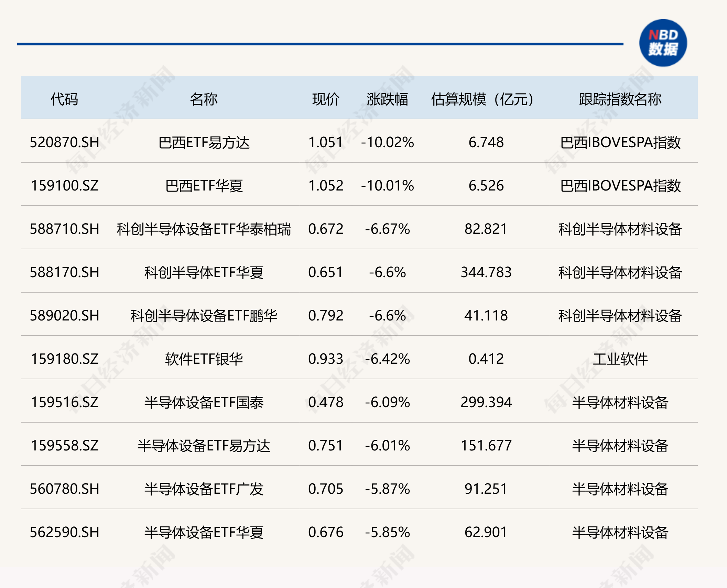Click the index name 工业软件
727x588 pixels.
620,359
